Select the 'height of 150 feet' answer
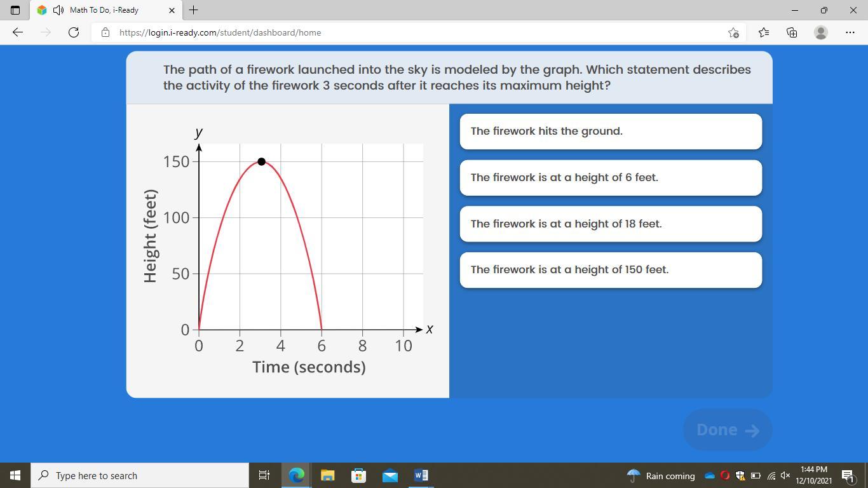Screen dimensions: 868x488 pos(610,270)
